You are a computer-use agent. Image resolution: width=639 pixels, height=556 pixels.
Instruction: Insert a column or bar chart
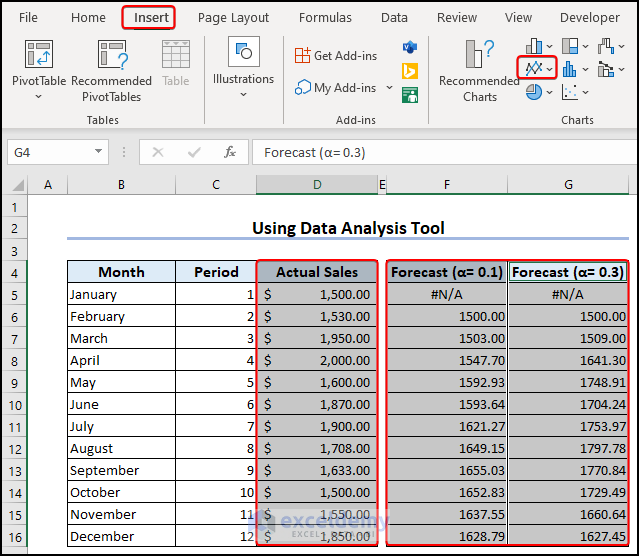[x=535, y=45]
